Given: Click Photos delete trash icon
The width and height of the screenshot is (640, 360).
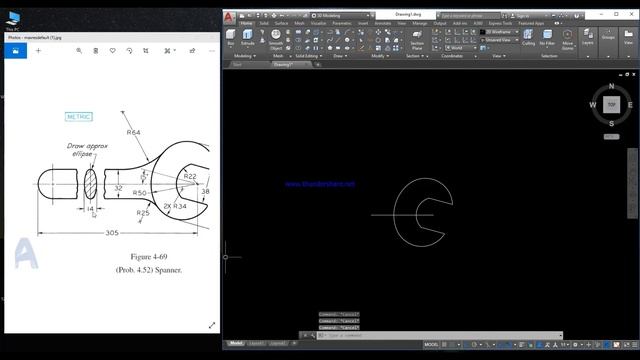Looking at the screenshot, I should coord(96,51).
